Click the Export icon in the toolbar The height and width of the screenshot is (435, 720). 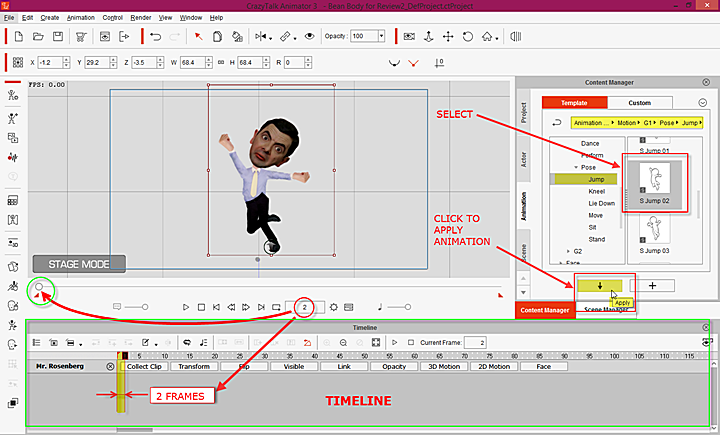point(124,37)
